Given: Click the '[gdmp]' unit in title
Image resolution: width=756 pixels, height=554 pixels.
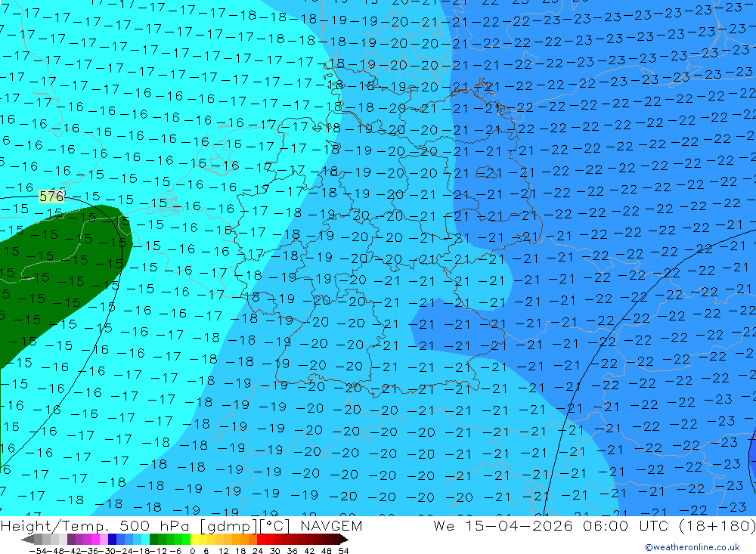Looking at the screenshot, I should coord(229,525).
